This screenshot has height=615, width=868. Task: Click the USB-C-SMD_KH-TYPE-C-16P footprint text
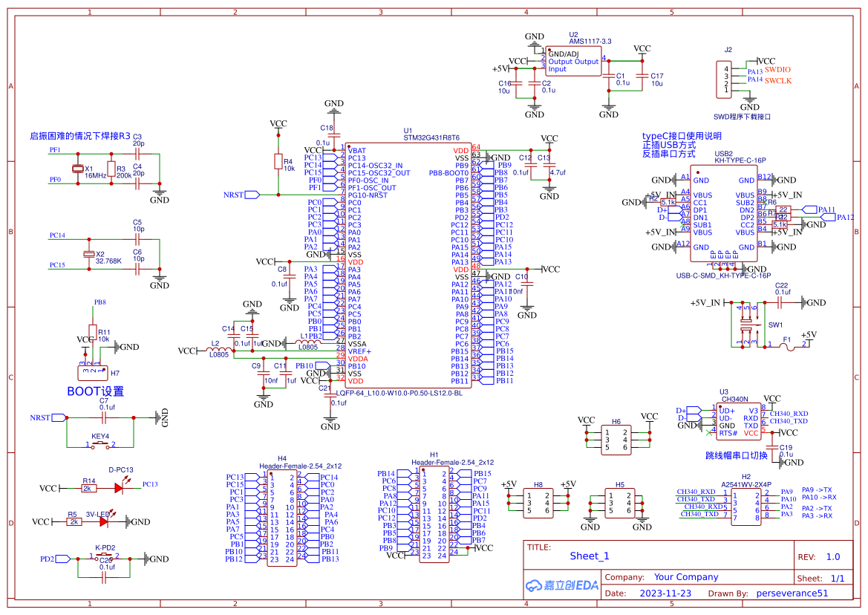click(x=723, y=275)
